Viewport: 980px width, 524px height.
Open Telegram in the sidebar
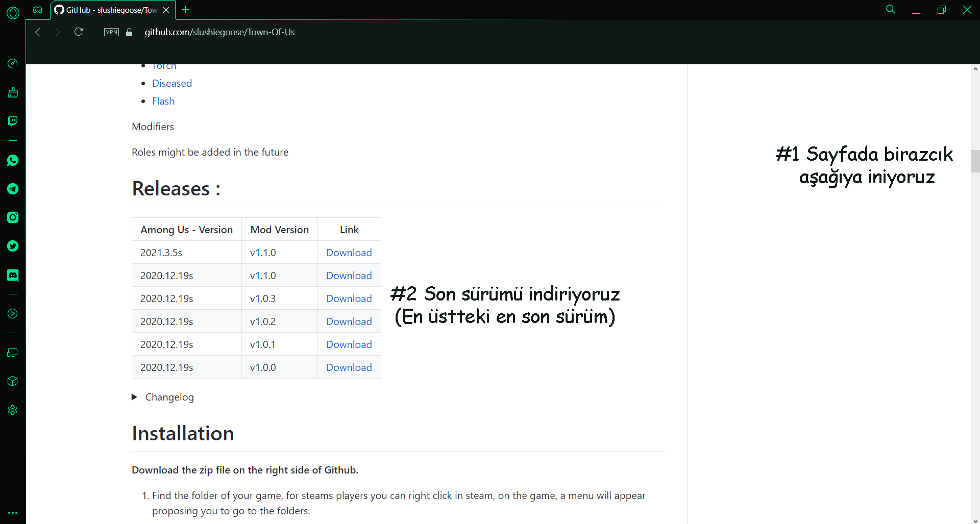(x=13, y=189)
